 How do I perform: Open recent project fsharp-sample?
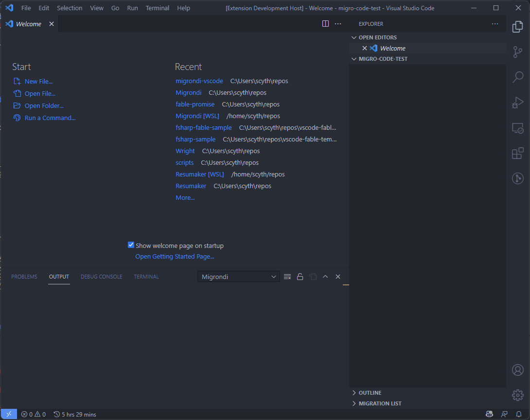195,139
